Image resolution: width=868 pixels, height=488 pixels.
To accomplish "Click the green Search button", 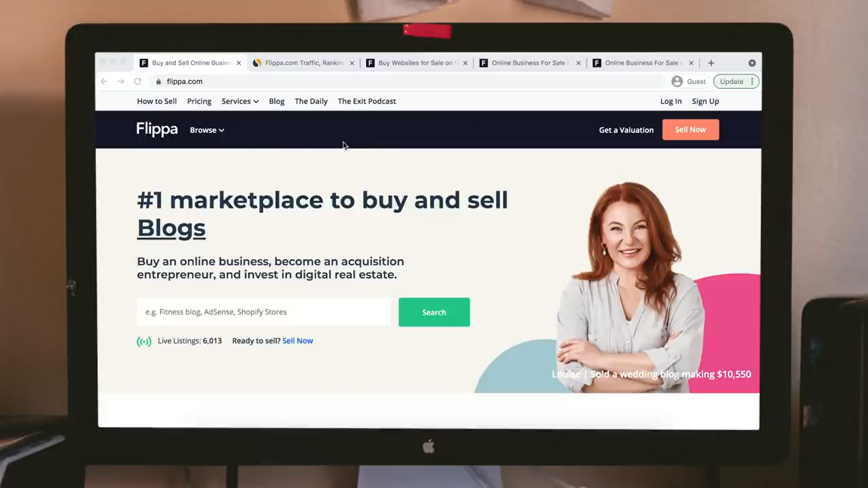I will (434, 312).
